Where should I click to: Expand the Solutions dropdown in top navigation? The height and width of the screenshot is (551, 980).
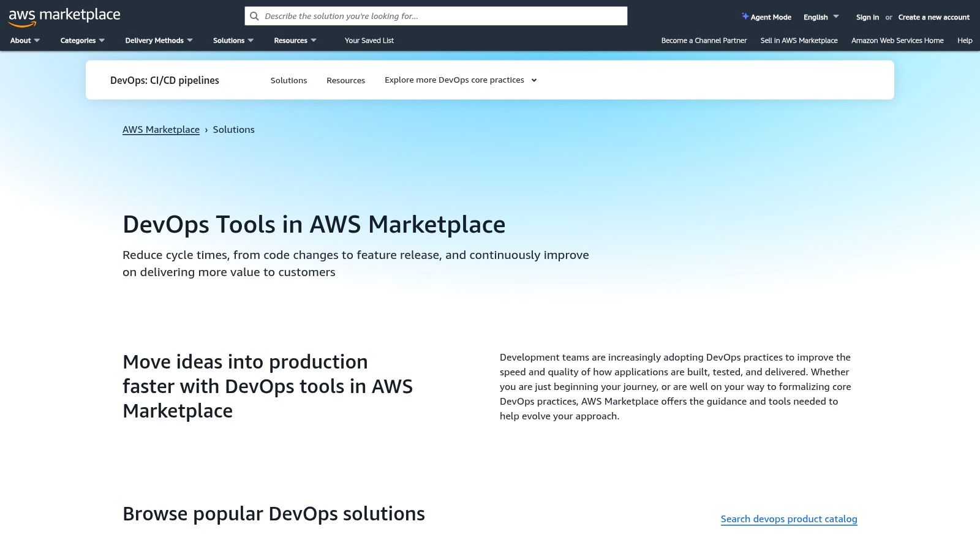click(x=233, y=40)
